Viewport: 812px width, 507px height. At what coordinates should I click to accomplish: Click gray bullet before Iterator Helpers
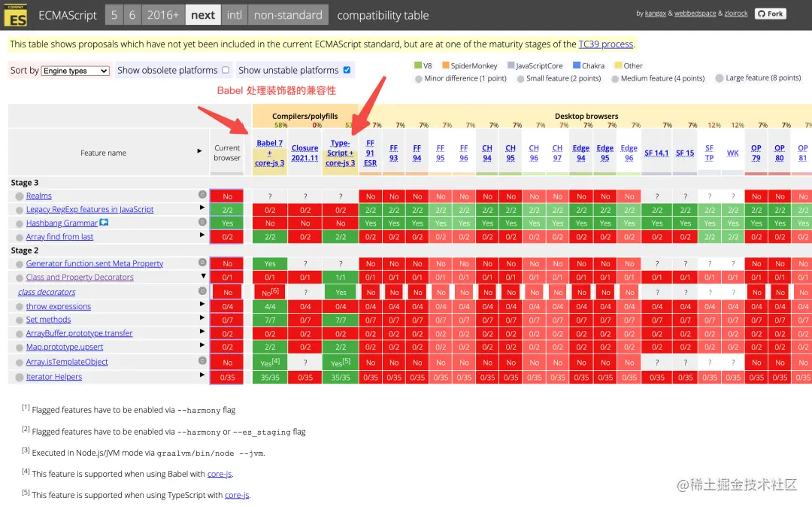[19, 377]
